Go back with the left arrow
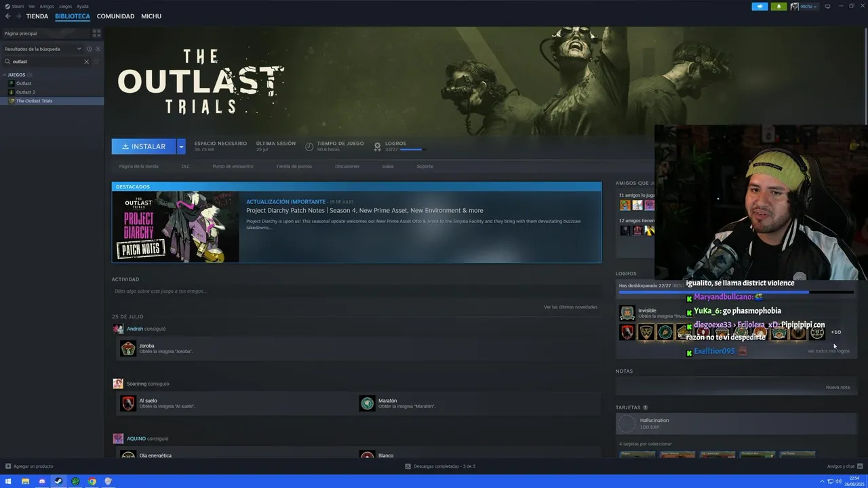 pos(7,16)
